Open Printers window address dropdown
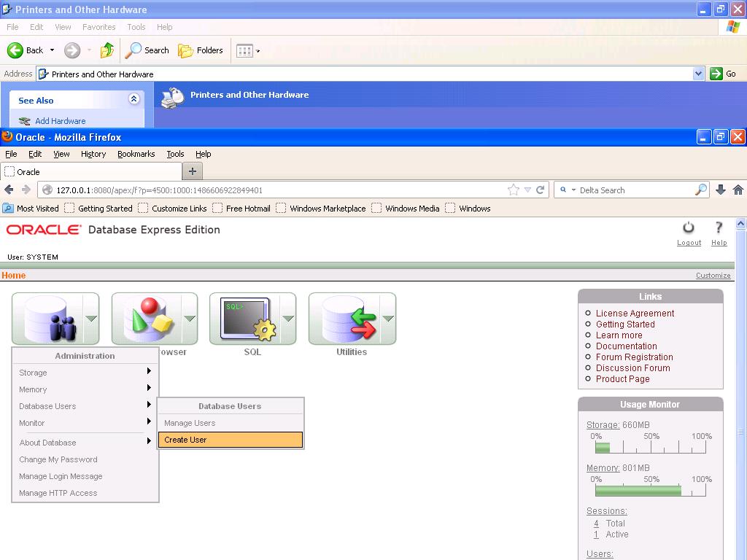 coord(698,74)
